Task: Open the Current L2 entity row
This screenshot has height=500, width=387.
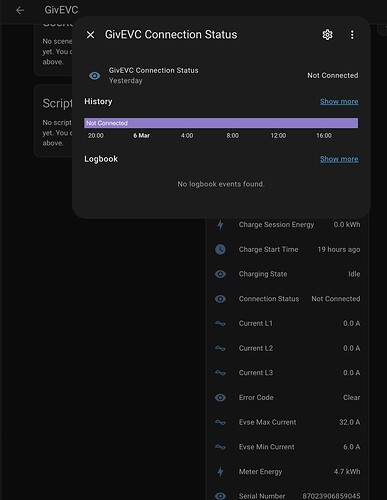Action: click(x=287, y=348)
